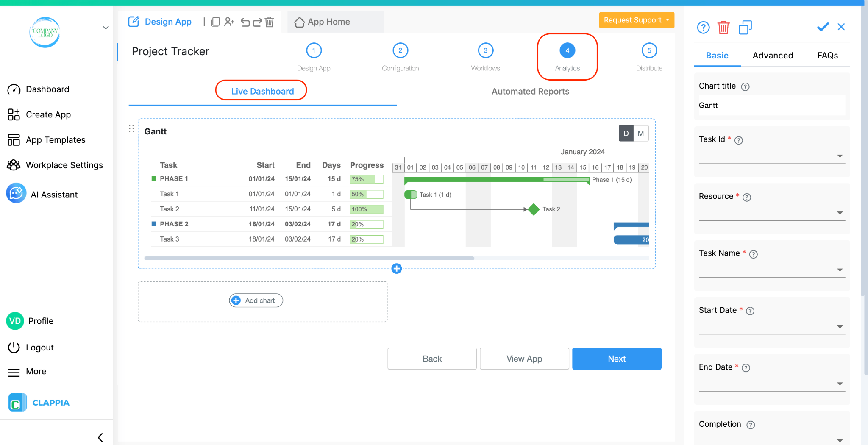Click the View App button
The height and width of the screenshot is (445, 868).
tap(524, 359)
